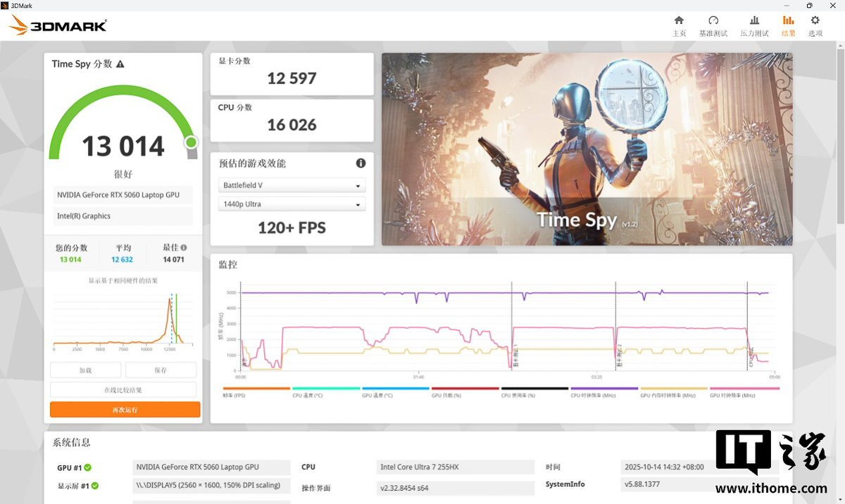Screen dimensions: 845x504
Task: Click the info icon in estimated game performance
Action: pyautogui.click(x=361, y=163)
